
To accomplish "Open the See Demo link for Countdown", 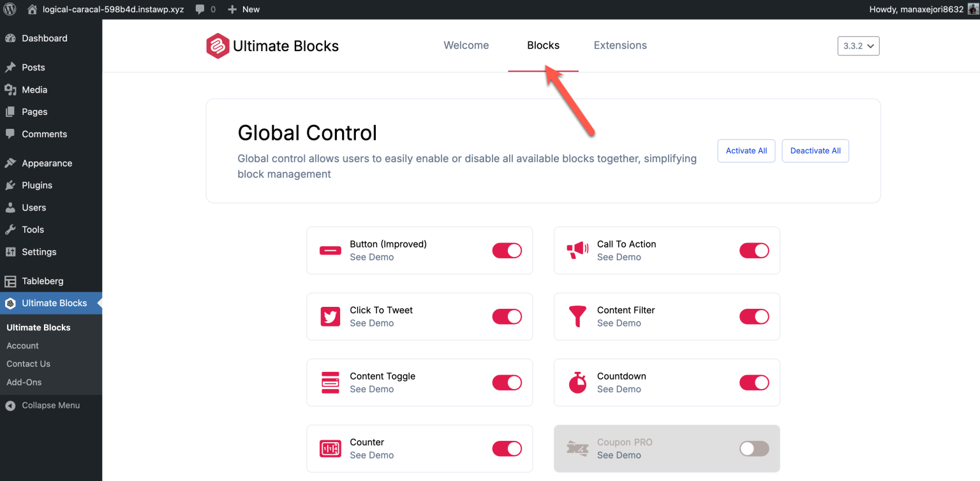I will point(619,389).
